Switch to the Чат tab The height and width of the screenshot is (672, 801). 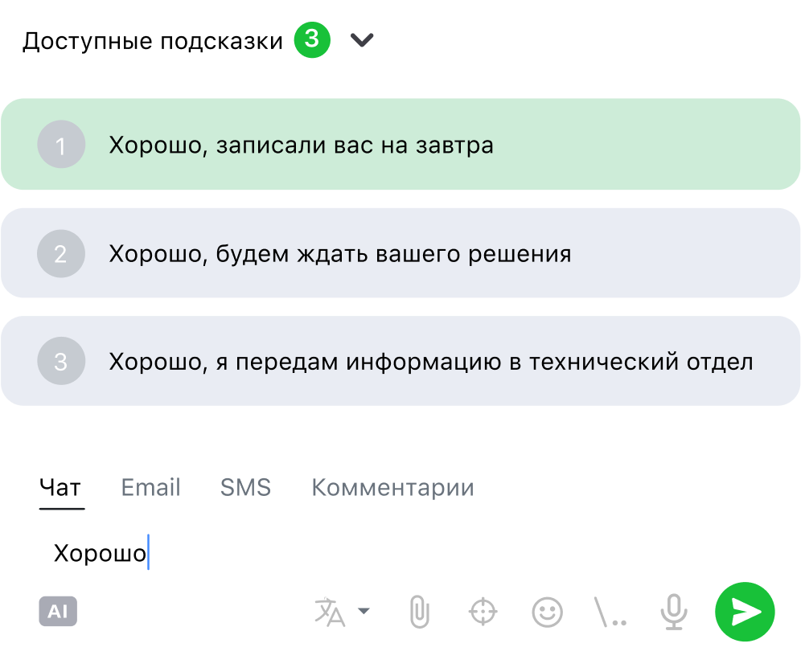pyautogui.click(x=61, y=488)
